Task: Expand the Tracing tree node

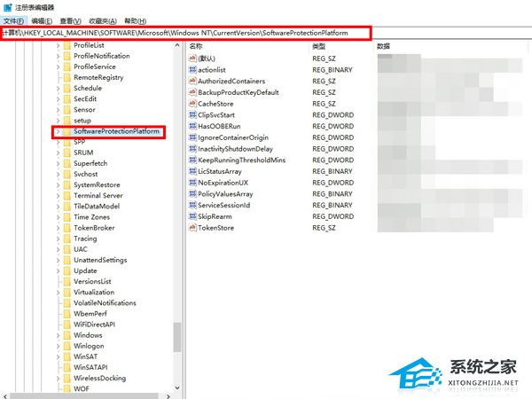Action: pyautogui.click(x=58, y=239)
